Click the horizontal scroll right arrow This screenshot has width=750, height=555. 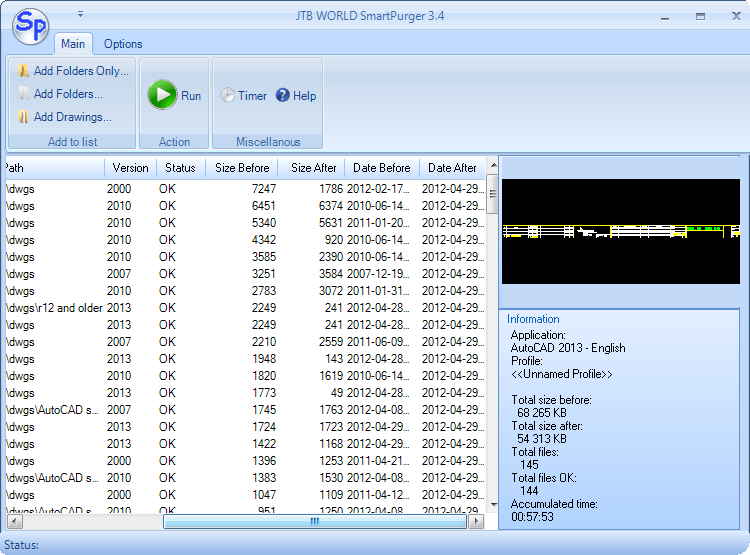[476, 521]
